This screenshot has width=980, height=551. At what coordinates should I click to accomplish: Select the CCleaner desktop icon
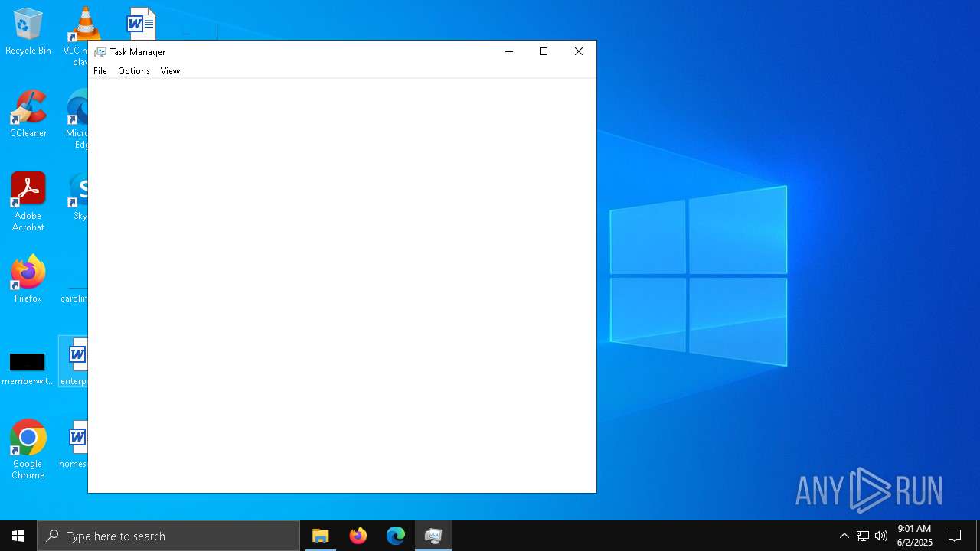tap(28, 114)
